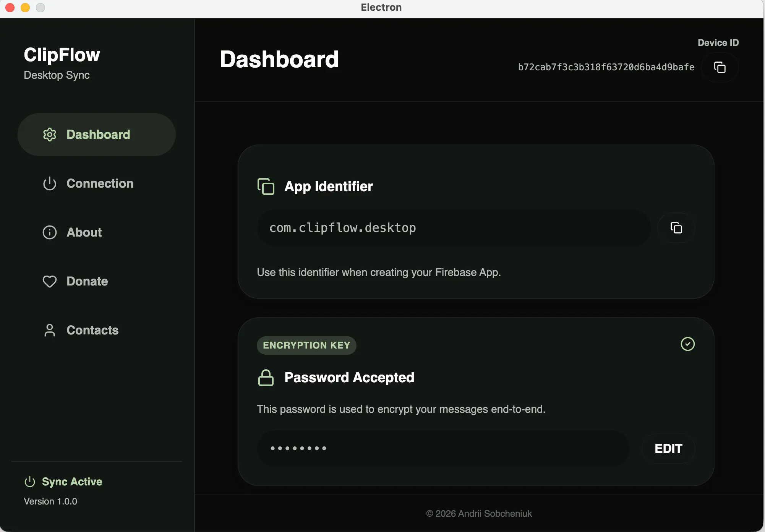Select the Device ID hash text
This screenshot has width=765, height=532.
(x=606, y=67)
